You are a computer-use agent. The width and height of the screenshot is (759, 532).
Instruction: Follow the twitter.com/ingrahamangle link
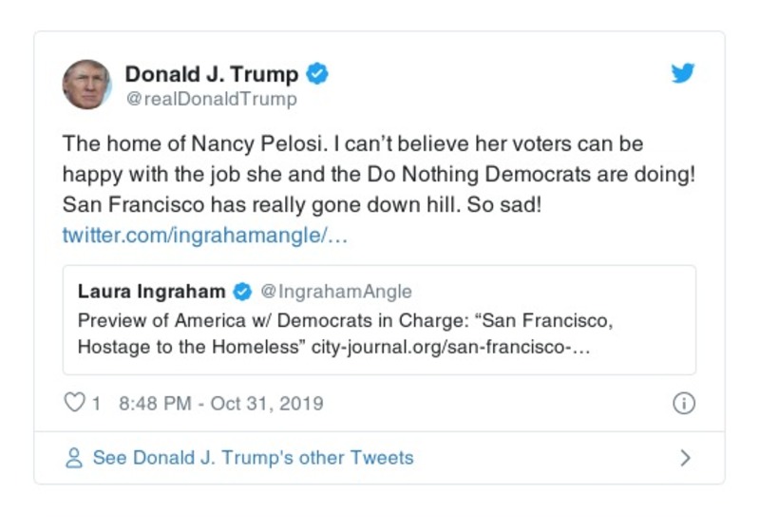[205, 235]
